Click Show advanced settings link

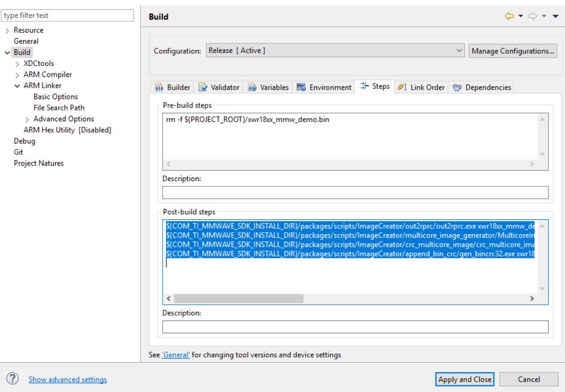[68, 379]
